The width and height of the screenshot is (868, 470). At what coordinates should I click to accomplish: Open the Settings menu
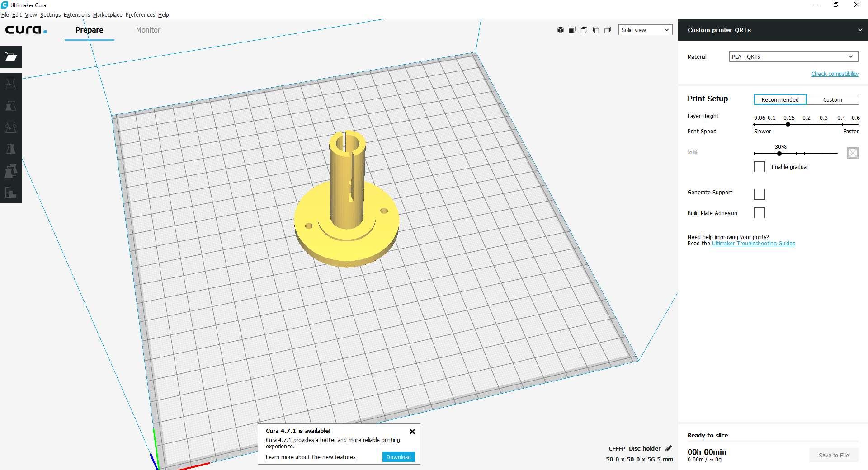[x=50, y=14]
